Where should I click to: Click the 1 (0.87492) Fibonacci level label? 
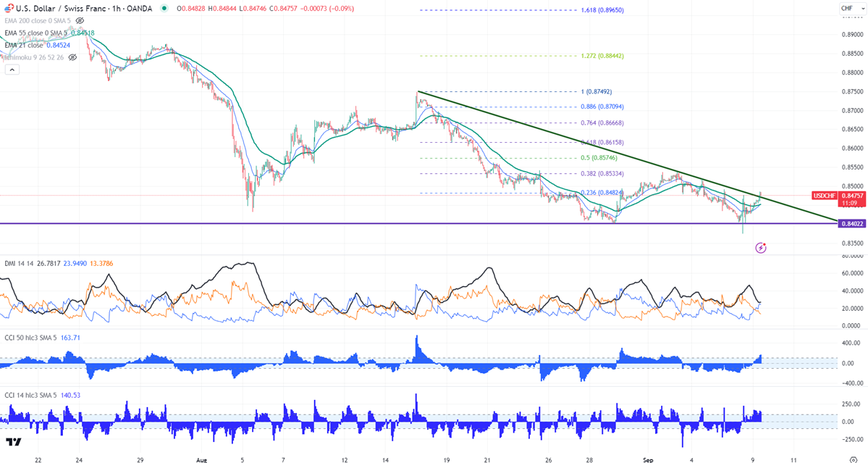tap(597, 92)
